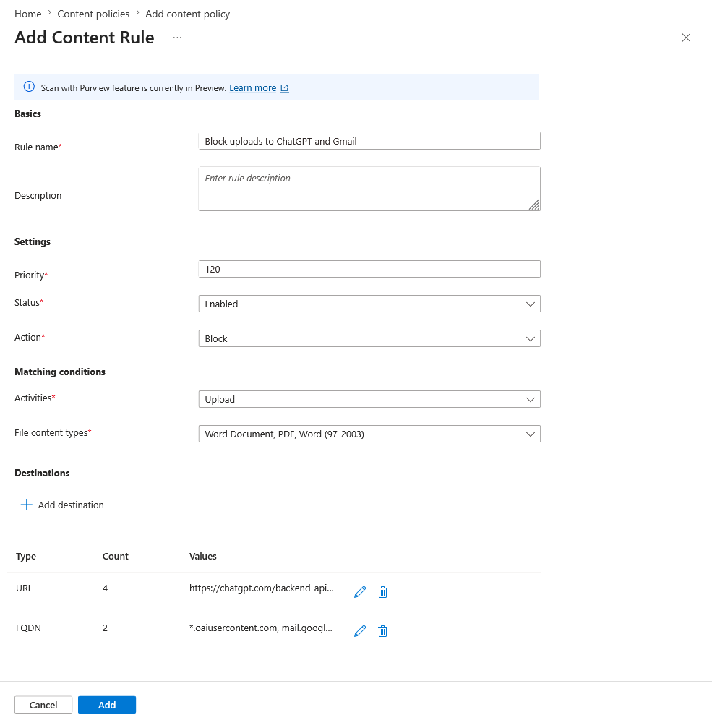Open the Activities dropdown showing Upload
Viewport: 712px width, 728px height.
[369, 399]
